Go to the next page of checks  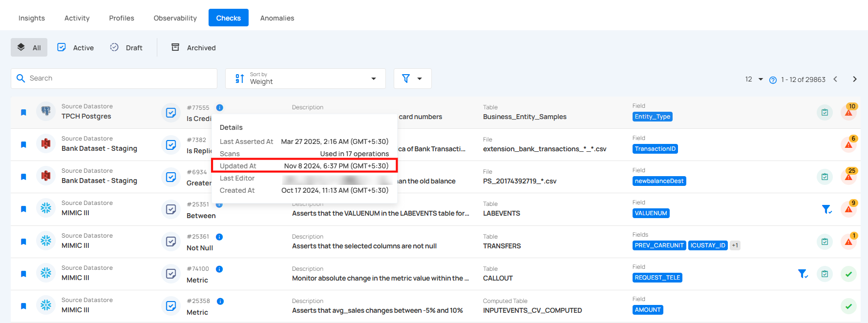(x=854, y=79)
